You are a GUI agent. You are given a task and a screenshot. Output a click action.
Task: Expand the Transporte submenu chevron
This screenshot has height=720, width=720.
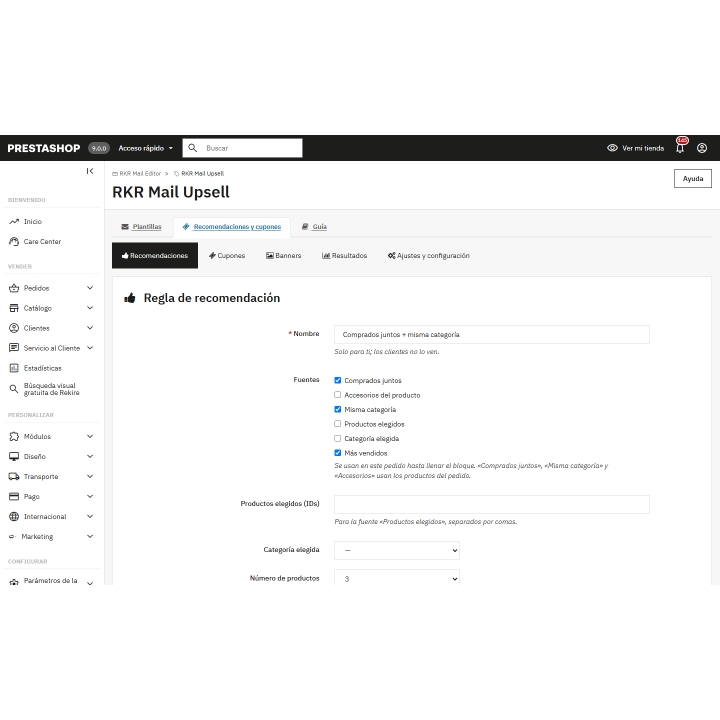click(x=90, y=476)
